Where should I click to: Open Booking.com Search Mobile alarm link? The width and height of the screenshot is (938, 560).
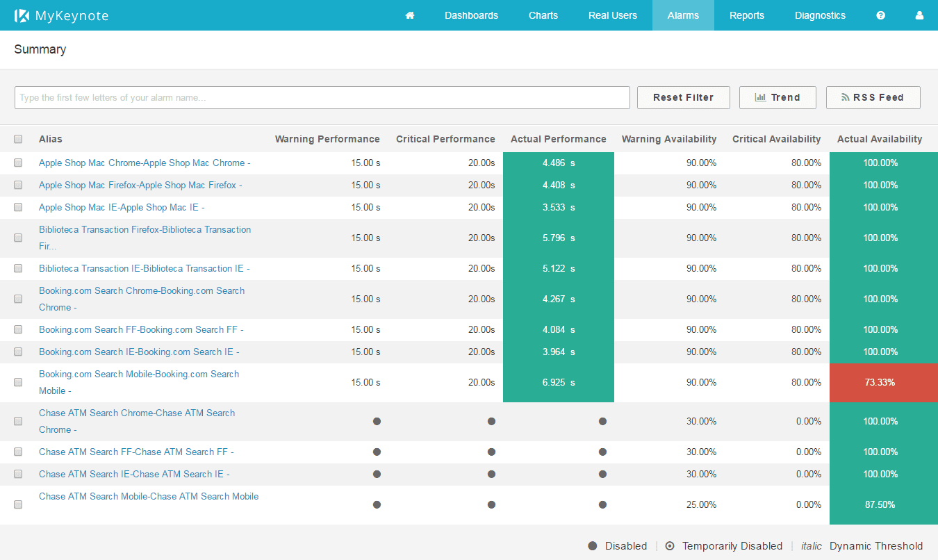click(139, 382)
